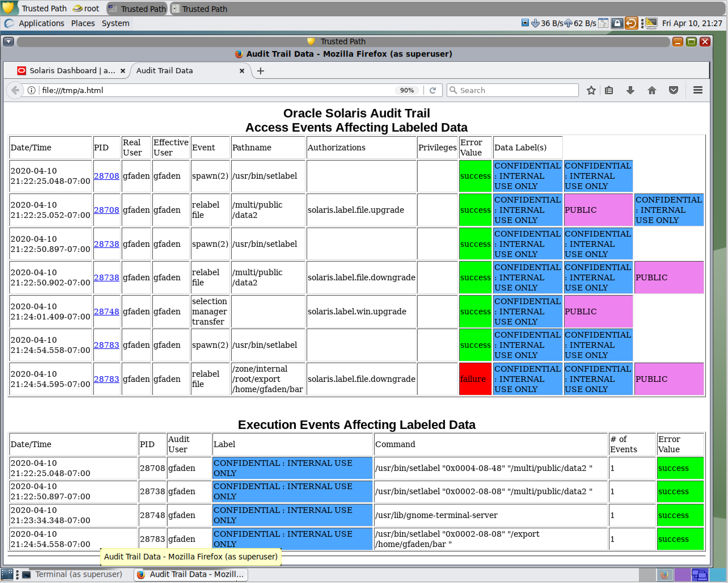Click the '# of Events' column header

point(632,444)
